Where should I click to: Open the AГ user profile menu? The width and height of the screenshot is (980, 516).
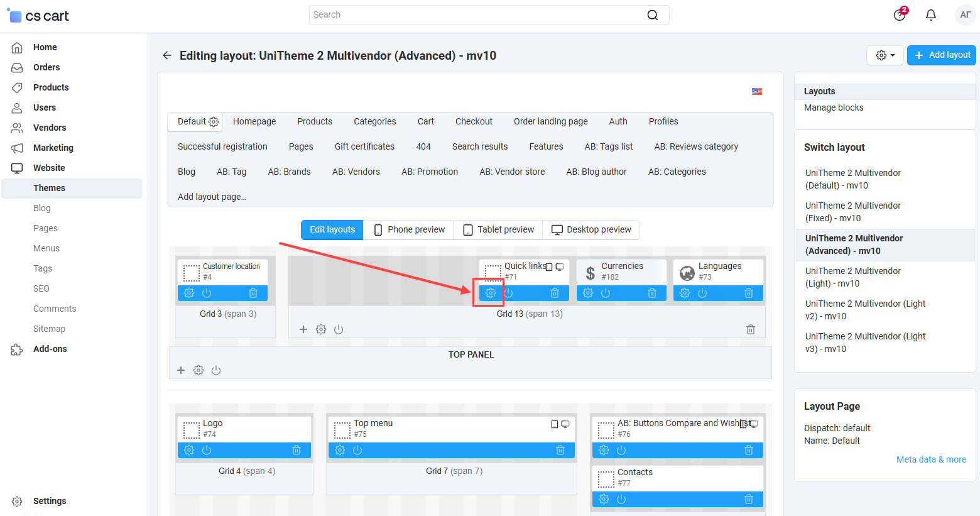tap(966, 15)
